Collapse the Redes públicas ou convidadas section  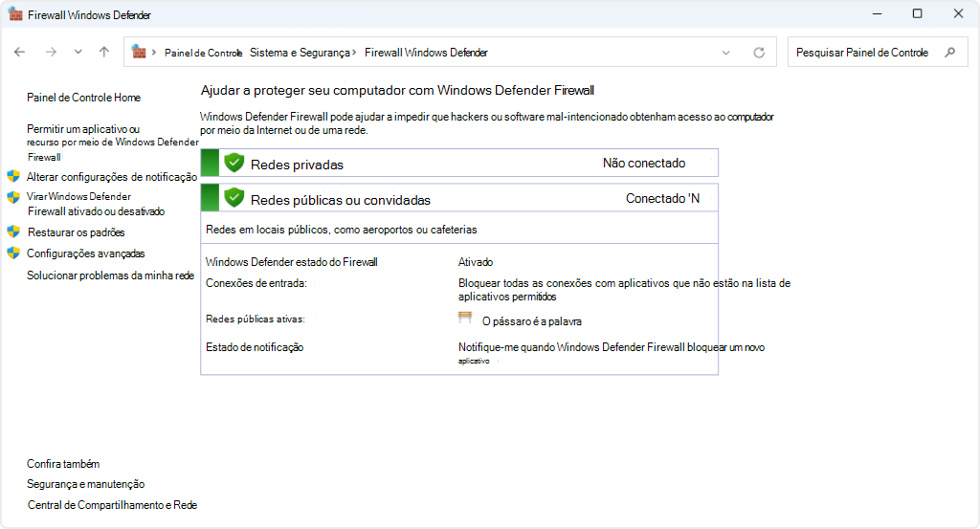coord(459,199)
